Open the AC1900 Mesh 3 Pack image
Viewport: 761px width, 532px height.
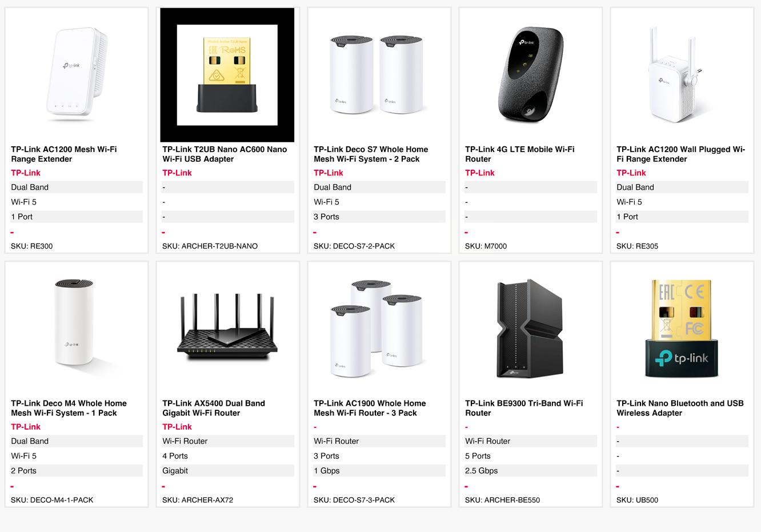pos(379,328)
